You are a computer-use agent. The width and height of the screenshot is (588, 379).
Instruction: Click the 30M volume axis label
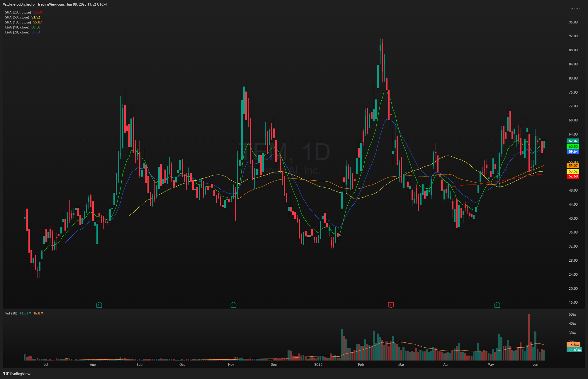coord(572,333)
